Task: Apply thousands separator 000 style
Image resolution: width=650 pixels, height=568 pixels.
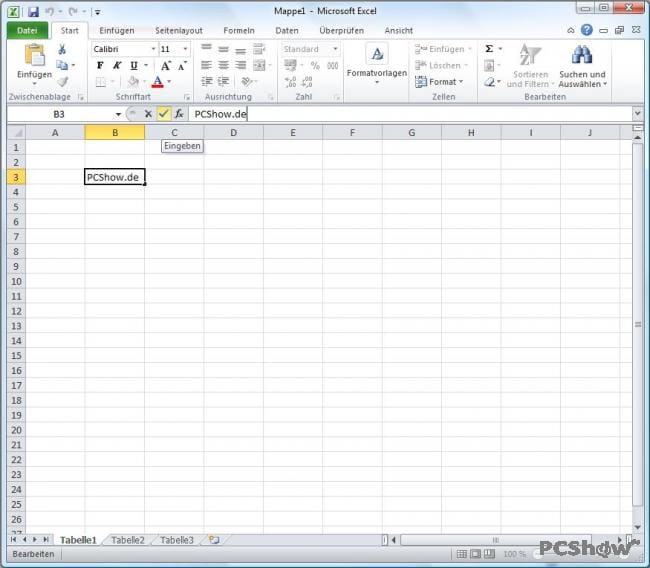Action: (332, 66)
